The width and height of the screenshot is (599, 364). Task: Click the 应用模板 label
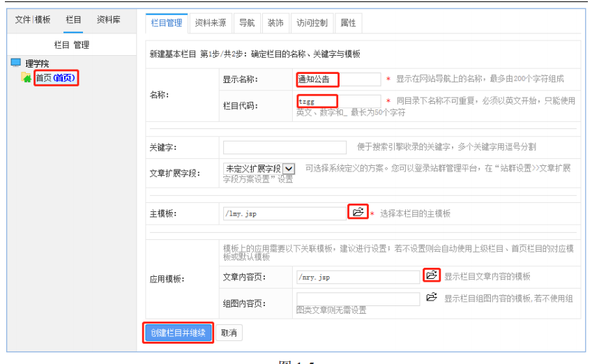[167, 279]
